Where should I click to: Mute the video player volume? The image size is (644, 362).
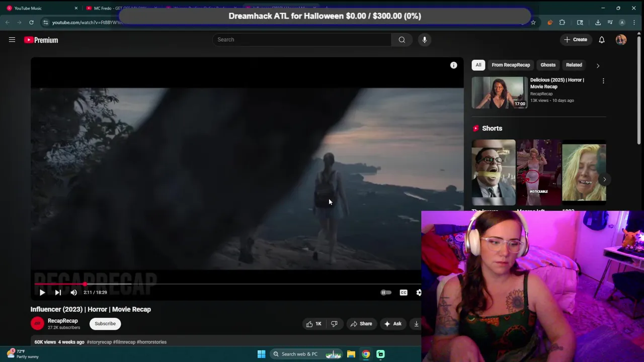coord(74,292)
